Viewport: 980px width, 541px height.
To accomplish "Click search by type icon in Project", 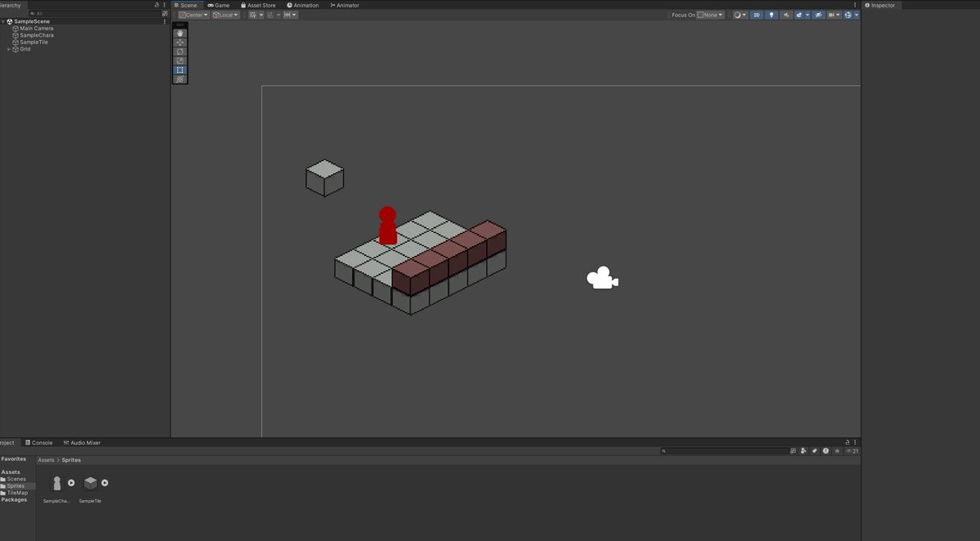I will (x=804, y=450).
